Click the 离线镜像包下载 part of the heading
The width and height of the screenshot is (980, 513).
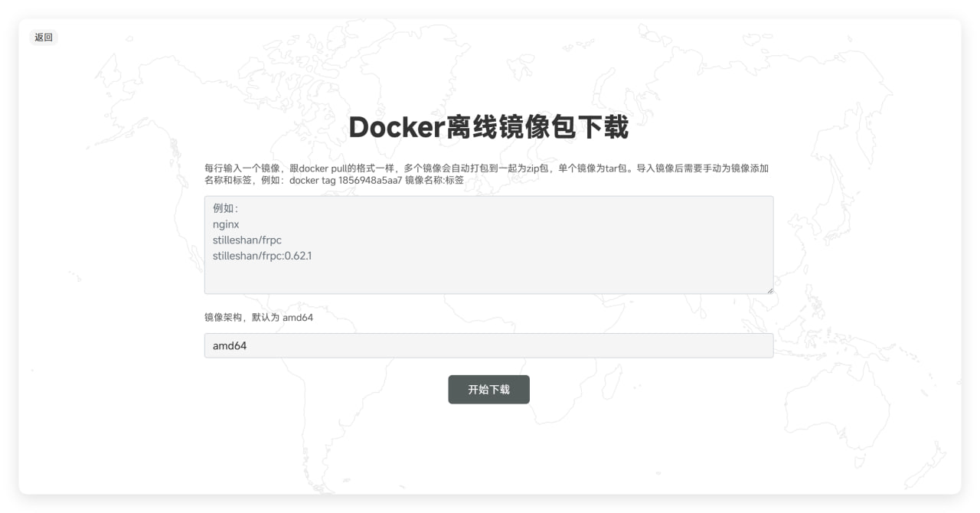(536, 128)
